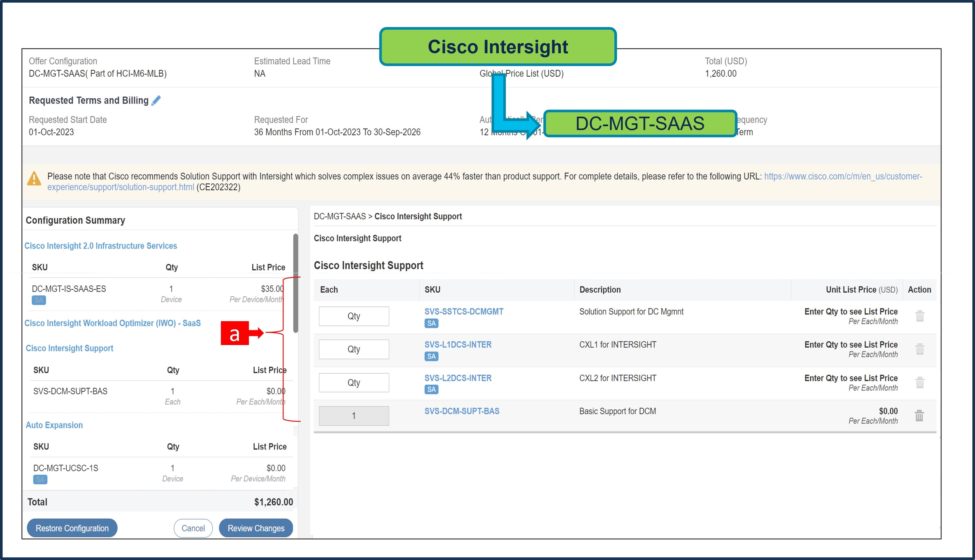Click SA badge under DC-MGT-UCSC-1S

tap(40, 480)
